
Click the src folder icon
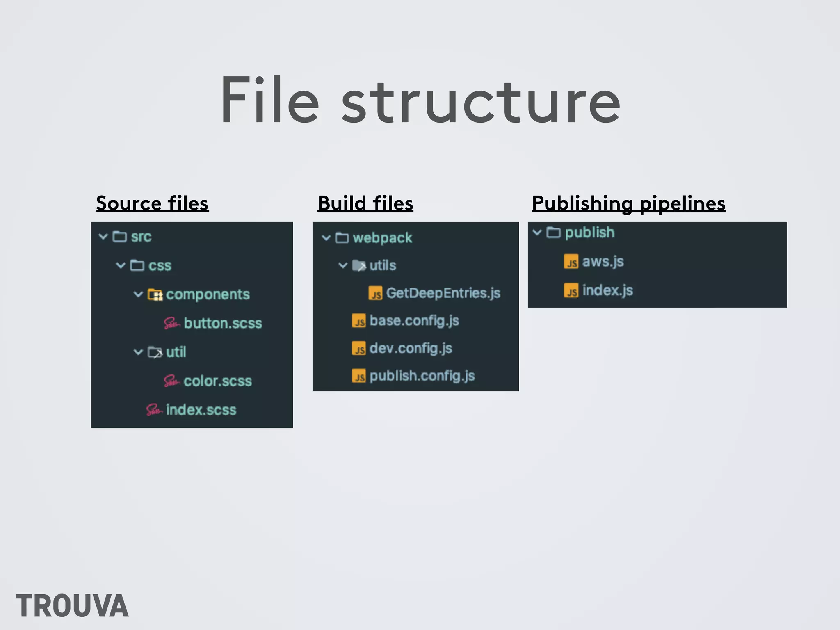(120, 237)
